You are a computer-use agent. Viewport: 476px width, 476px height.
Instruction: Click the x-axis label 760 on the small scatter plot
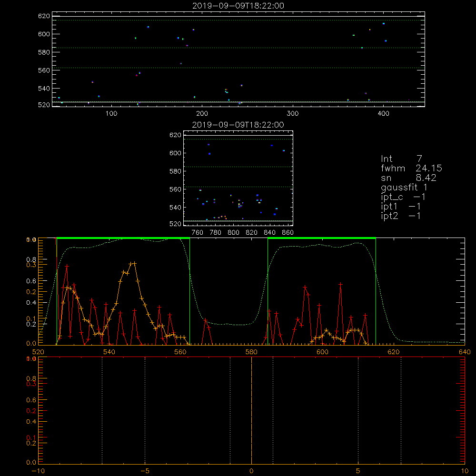click(198, 233)
